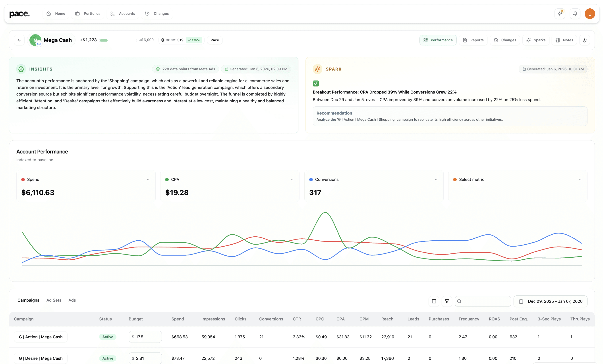Click the Spark panel sparkle icon
This screenshot has height=364, width=603.
pyautogui.click(x=317, y=69)
